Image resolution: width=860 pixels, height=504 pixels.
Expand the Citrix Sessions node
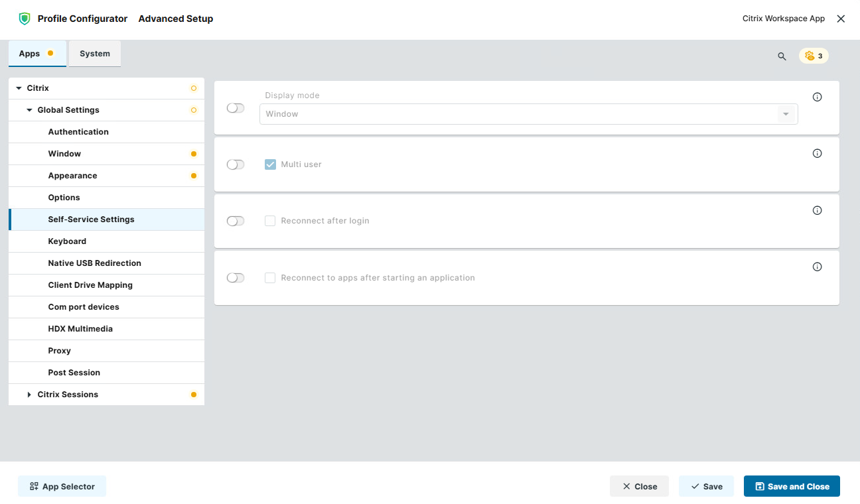[x=29, y=395]
